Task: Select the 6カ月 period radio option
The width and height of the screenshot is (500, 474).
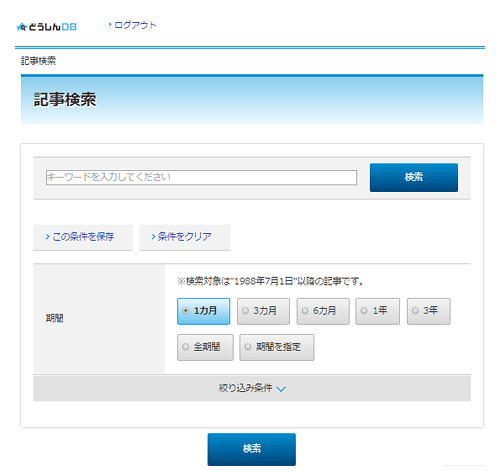Action: coord(323,311)
